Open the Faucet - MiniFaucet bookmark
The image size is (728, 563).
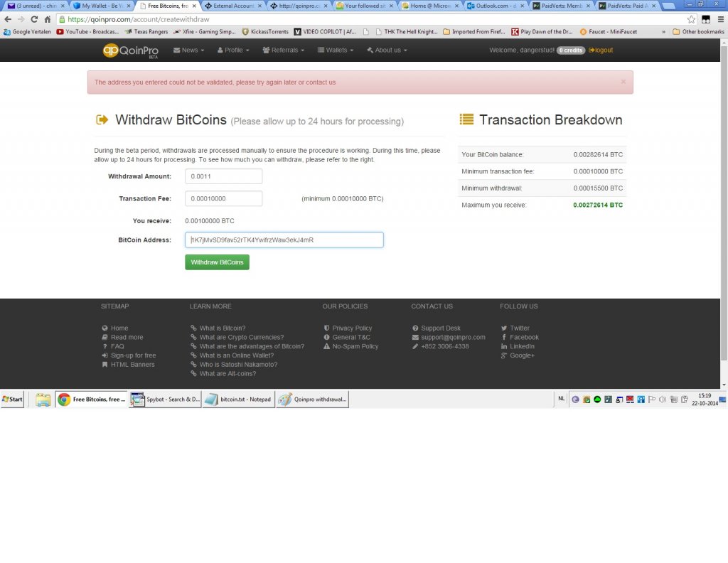[609, 31]
